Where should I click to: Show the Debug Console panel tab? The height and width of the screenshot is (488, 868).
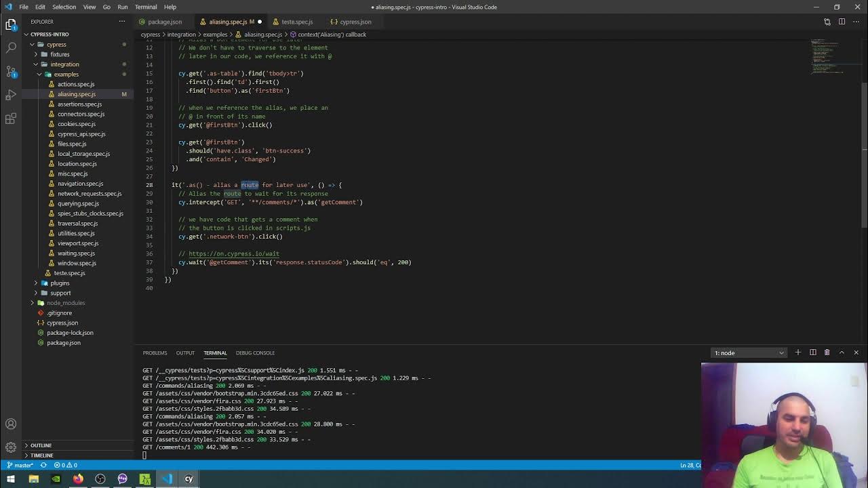click(255, 352)
